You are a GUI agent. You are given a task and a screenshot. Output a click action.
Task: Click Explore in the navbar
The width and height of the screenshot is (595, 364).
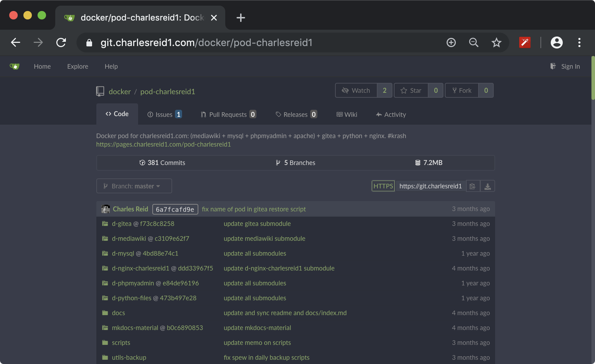pos(78,66)
